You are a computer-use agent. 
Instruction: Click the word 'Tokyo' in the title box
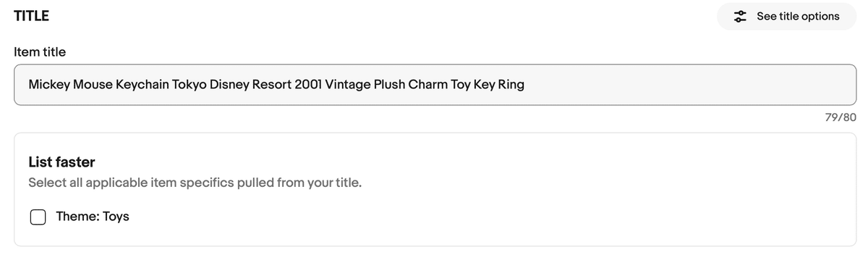[190, 85]
